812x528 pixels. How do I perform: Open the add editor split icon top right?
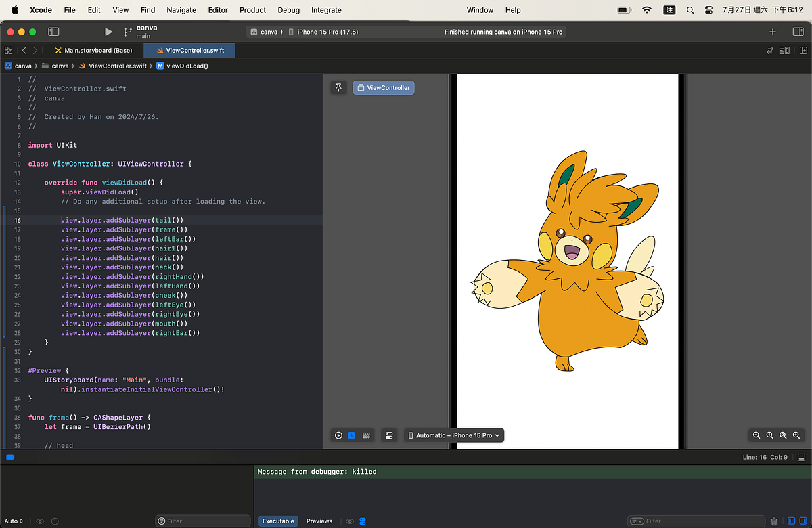(x=803, y=50)
